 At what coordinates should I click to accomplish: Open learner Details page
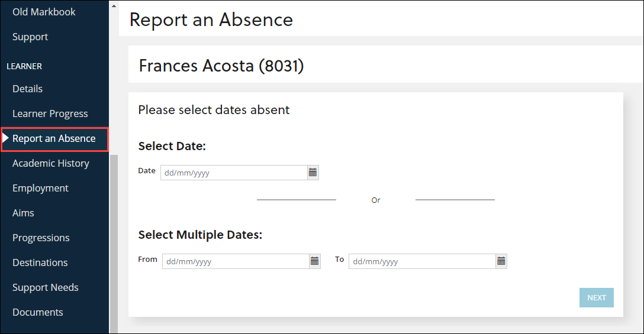click(x=27, y=89)
